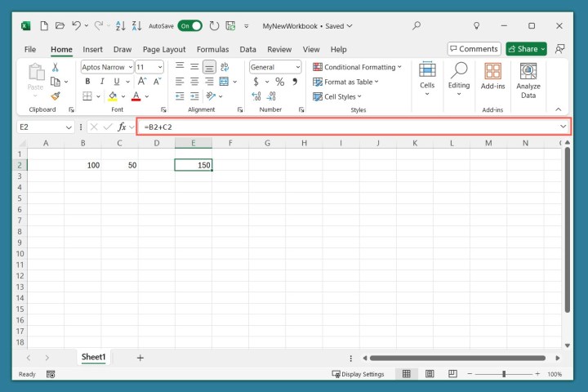
Task: Add a new sheet with plus icon
Action: pos(140,358)
